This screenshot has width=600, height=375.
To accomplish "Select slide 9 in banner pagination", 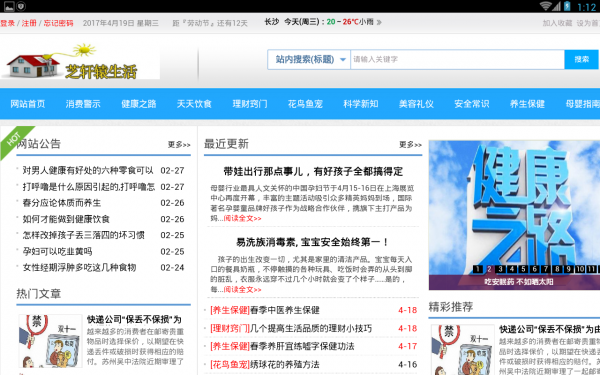I will tap(569, 269).
